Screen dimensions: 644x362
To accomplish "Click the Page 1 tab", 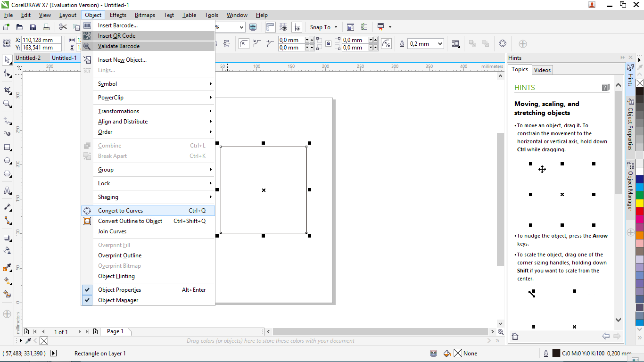I will [115, 331].
